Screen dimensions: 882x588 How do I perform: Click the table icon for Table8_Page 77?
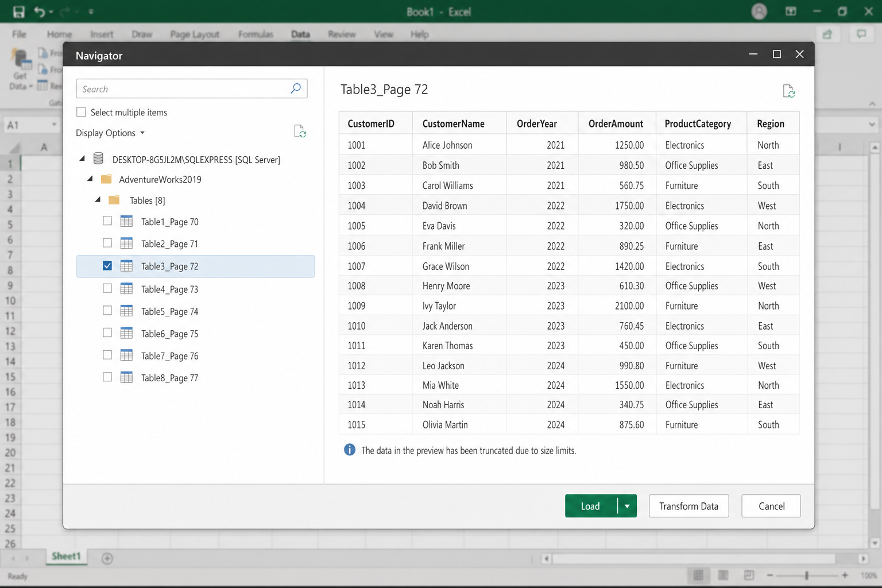click(x=126, y=377)
